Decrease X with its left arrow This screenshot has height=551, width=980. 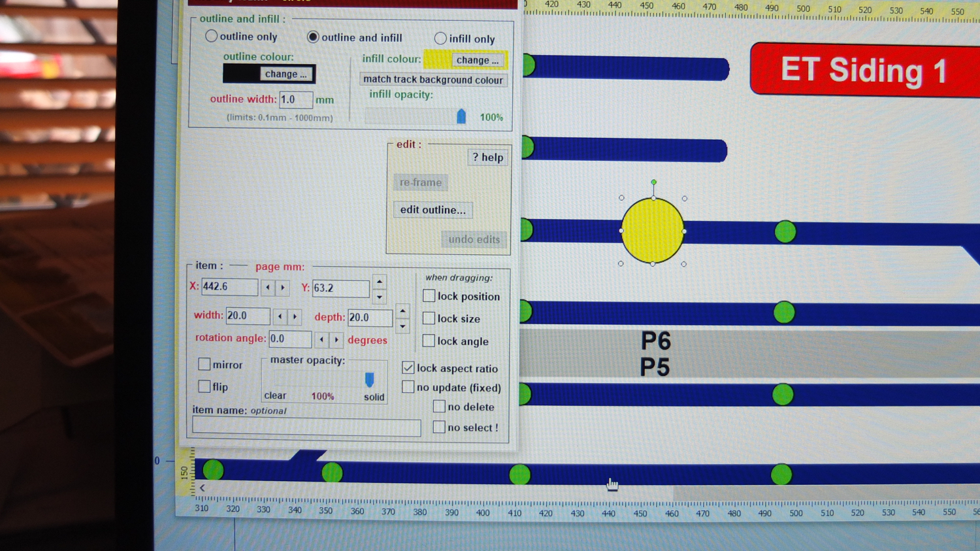pos(268,288)
